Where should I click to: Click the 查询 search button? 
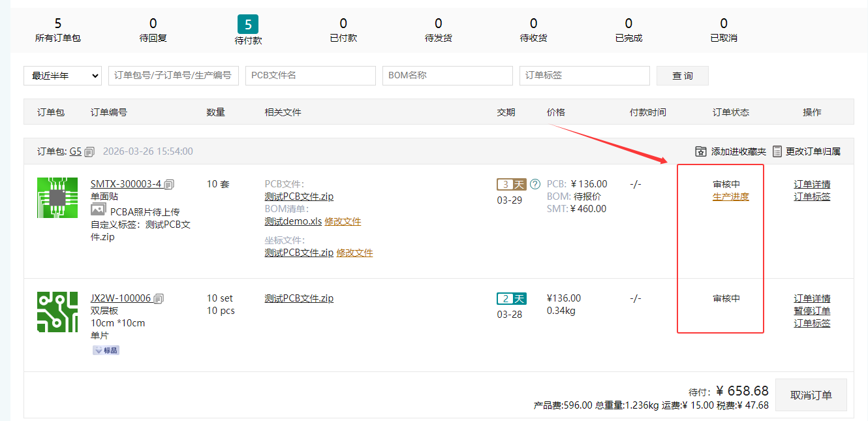[x=682, y=76]
